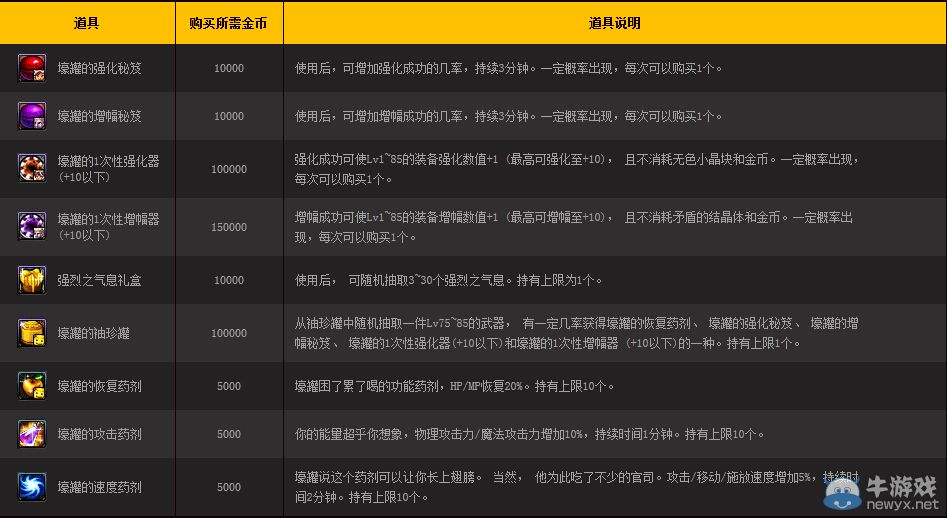Viewport: 947px width, 518px height.
Task: Click the description HP/MP恢复20%
Action: point(487,386)
